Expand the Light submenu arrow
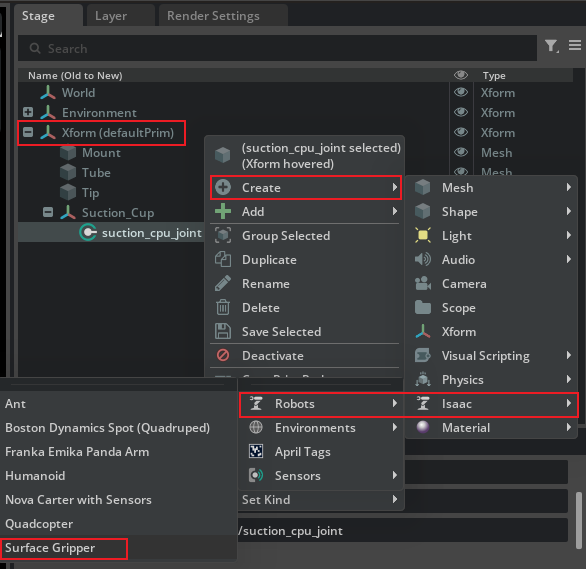This screenshot has height=569, width=586. [x=568, y=235]
